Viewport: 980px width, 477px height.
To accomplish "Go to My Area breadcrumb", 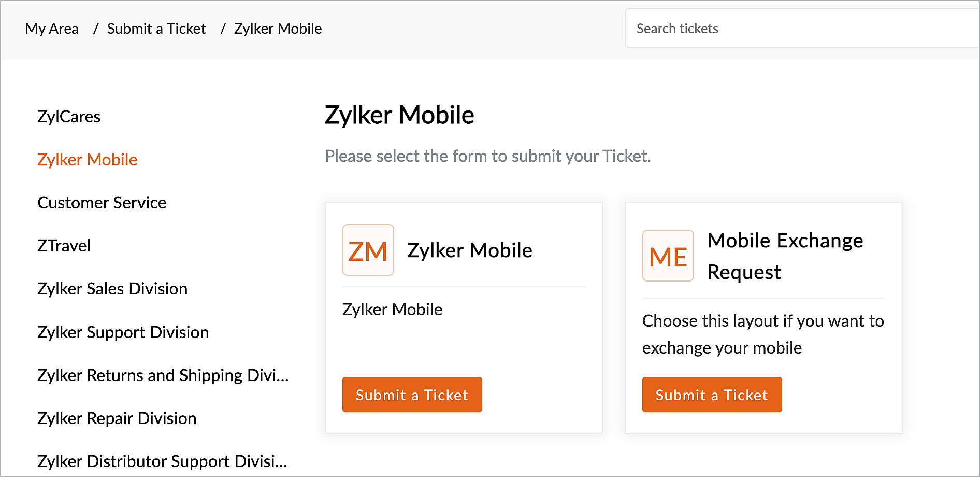I will tap(52, 29).
